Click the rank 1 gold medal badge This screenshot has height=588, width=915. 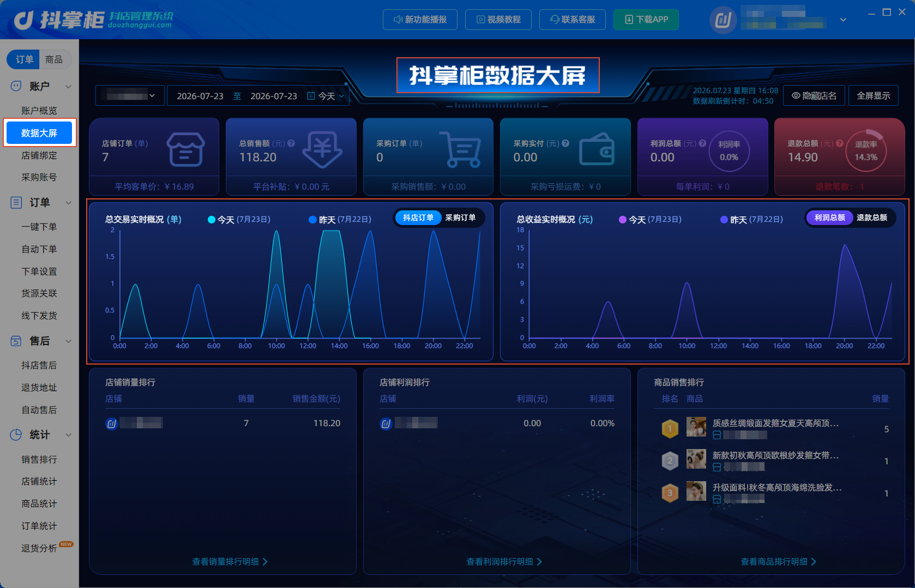(670, 429)
